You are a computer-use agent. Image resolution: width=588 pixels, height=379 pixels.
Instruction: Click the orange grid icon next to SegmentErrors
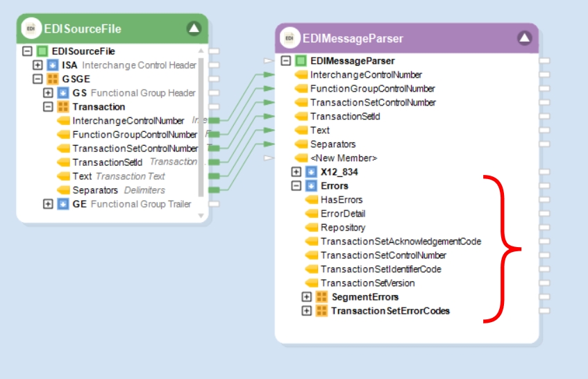pos(321,297)
